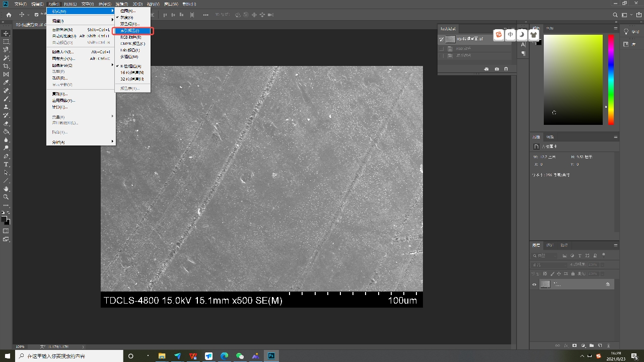644x362 pixels.
Task: Hide the layer with the eye icon
Action: 535,284
